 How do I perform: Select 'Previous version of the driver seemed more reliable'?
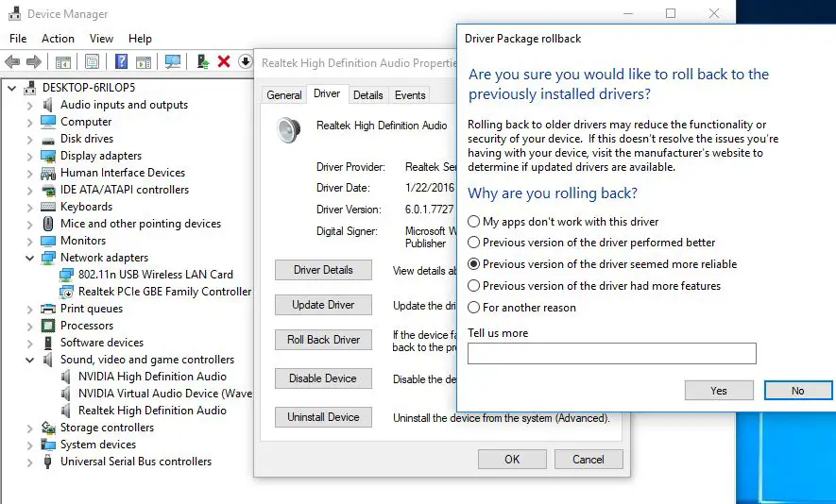pos(602,263)
